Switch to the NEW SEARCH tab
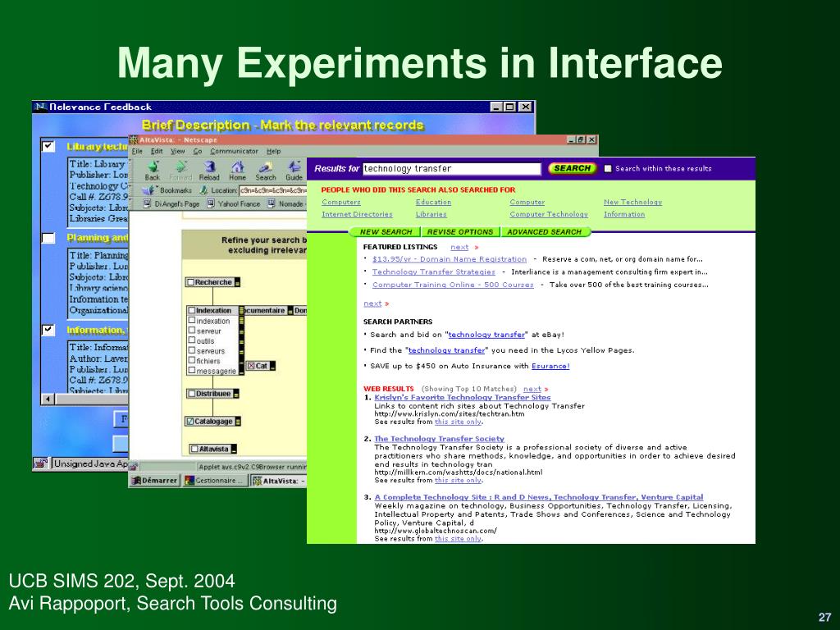 [x=386, y=232]
